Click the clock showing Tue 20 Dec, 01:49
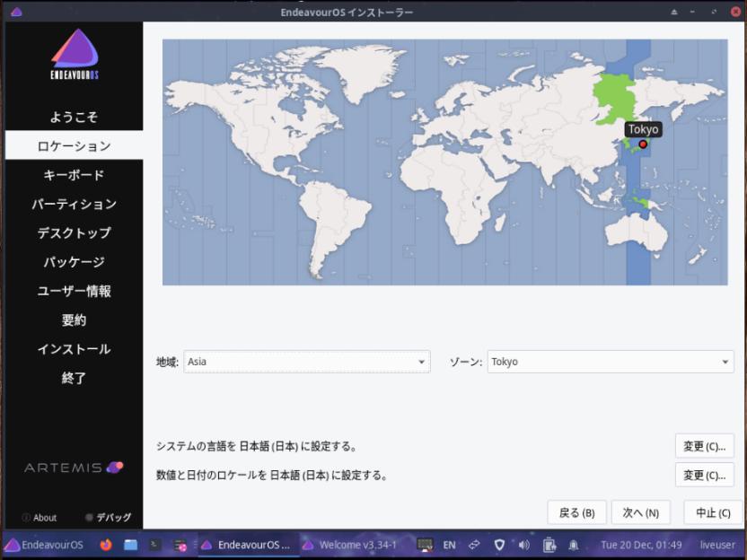Image resolution: width=747 pixels, height=560 pixels. (x=641, y=545)
